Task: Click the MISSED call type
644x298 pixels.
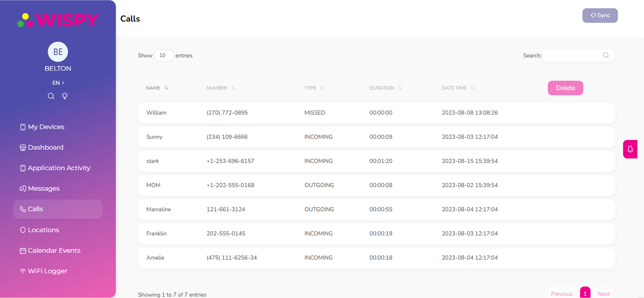Action: (315, 113)
